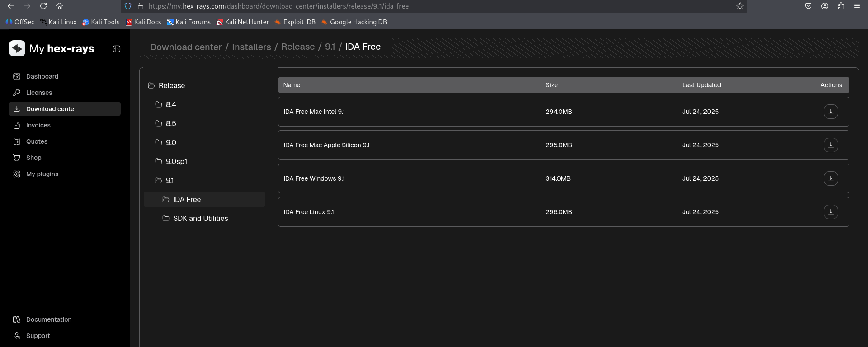
Task: Open the Google Hacking DB bookmark
Action: click(354, 22)
